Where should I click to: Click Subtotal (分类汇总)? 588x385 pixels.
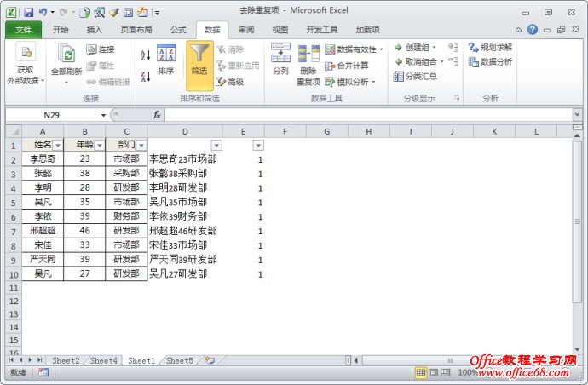click(x=415, y=76)
